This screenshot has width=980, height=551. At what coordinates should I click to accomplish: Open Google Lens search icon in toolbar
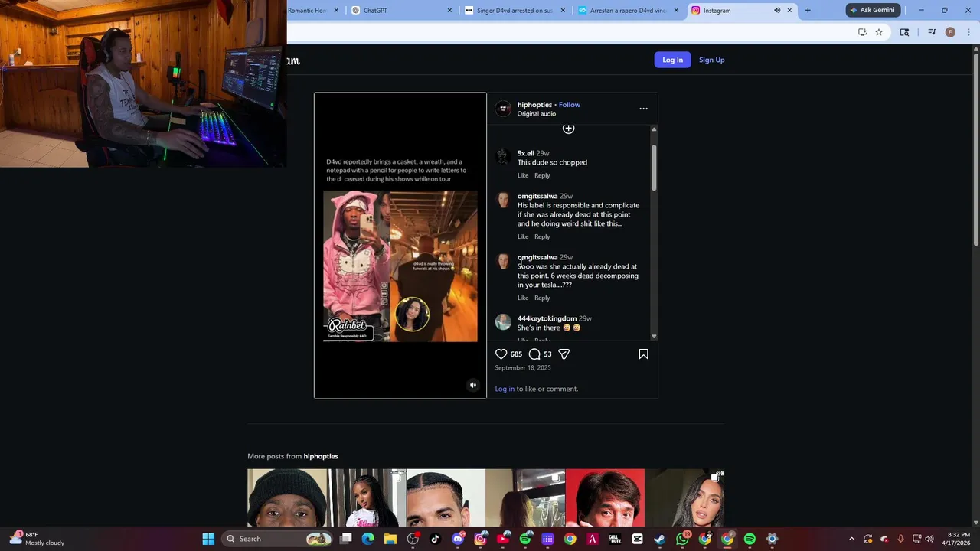click(904, 32)
